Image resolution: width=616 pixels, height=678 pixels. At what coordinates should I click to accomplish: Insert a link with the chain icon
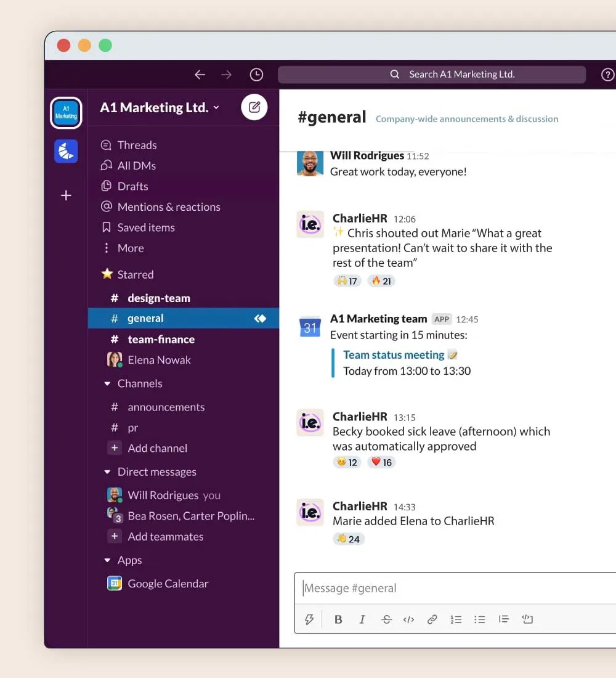coord(432,619)
